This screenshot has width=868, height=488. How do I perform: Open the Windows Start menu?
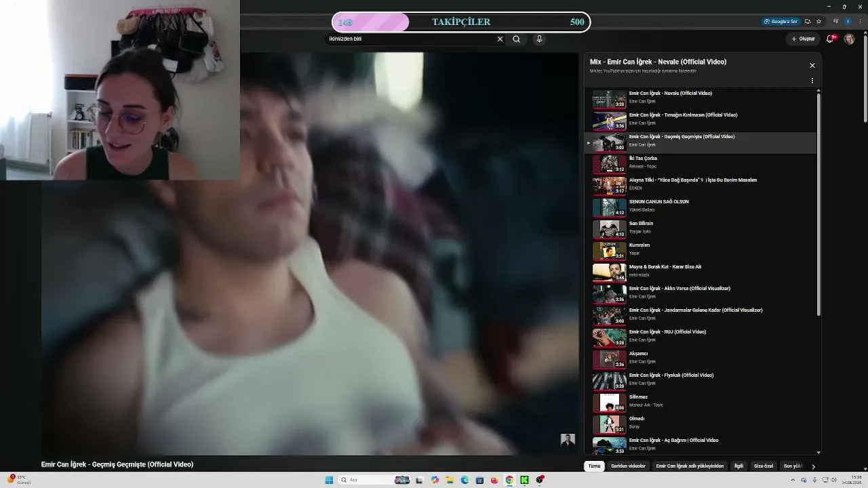[329, 480]
